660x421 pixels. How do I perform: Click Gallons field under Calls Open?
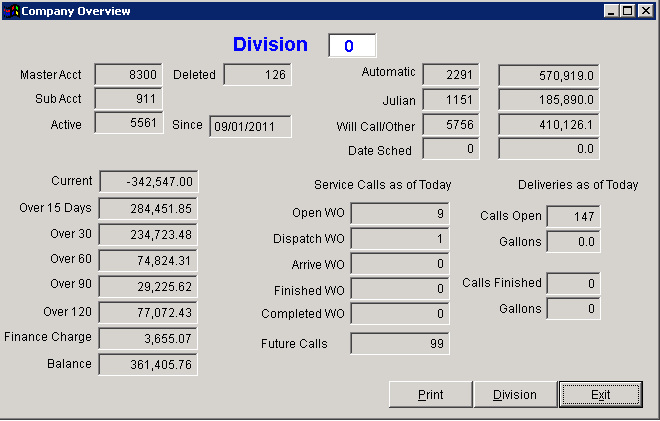[573, 242]
